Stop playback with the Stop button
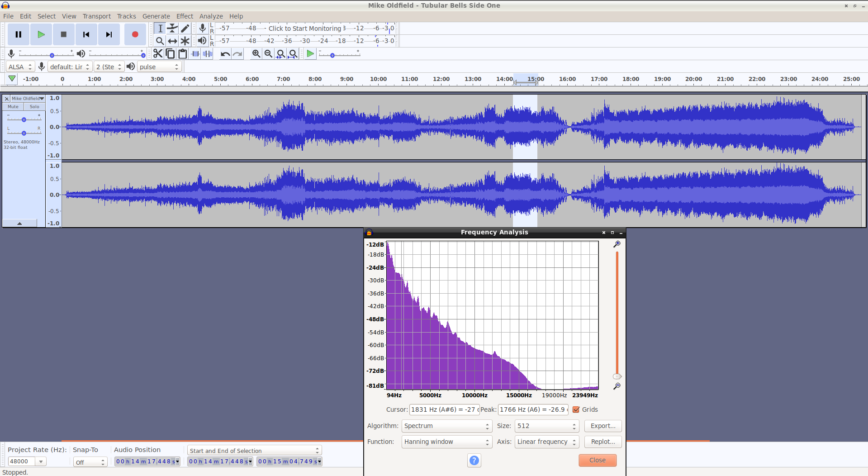This screenshot has width=868, height=476. coord(64,34)
